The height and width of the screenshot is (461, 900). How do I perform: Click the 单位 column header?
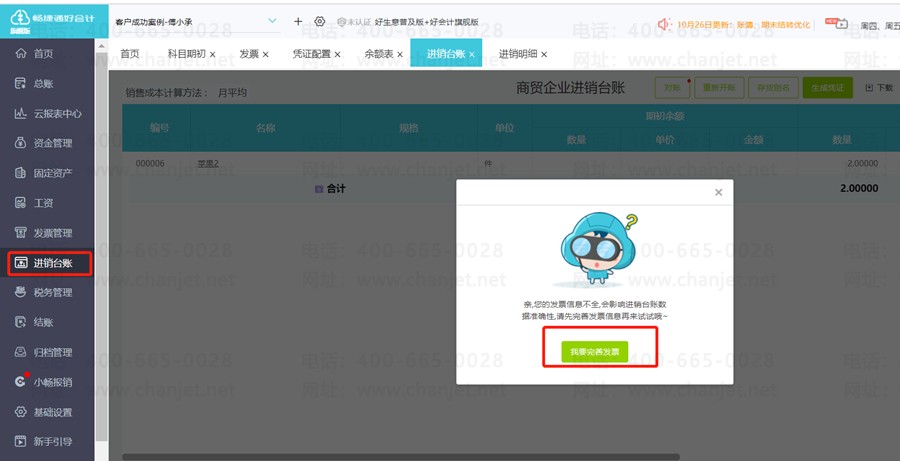tap(505, 127)
